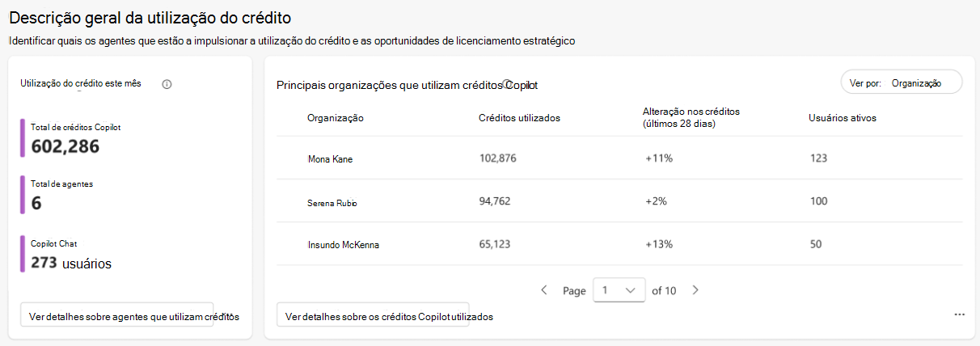
Task: Open the page number dropdown
Action: pyautogui.click(x=619, y=290)
